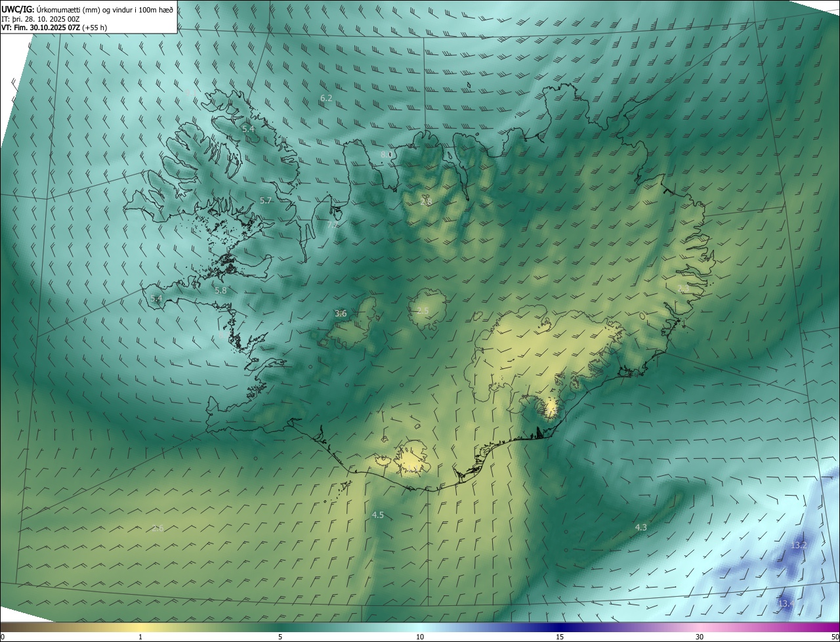Click the colorbar tick label 0
The height and width of the screenshot is (642, 840).
coord(3,637)
